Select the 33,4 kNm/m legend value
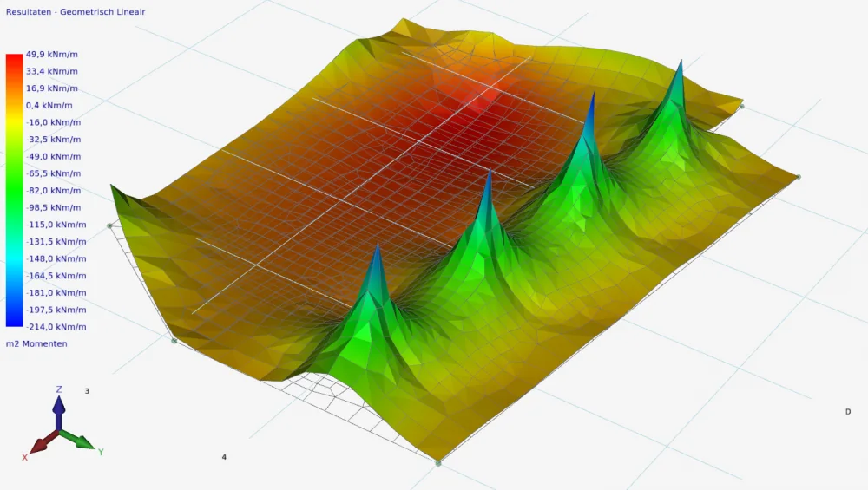This screenshot has height=490, width=868. pyautogui.click(x=51, y=71)
